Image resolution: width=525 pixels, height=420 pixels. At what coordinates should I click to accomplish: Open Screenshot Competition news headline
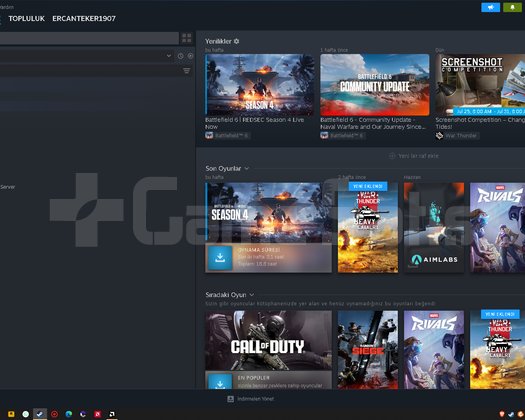(480, 123)
